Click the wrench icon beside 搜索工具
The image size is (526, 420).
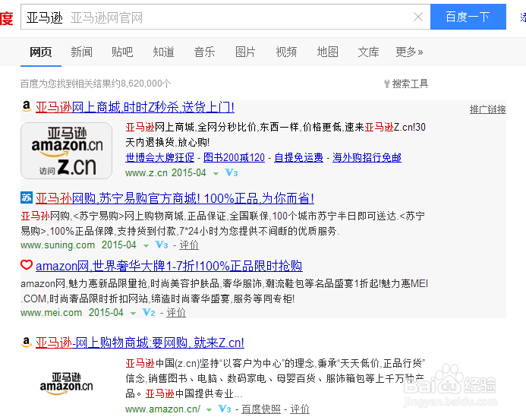pos(387,84)
